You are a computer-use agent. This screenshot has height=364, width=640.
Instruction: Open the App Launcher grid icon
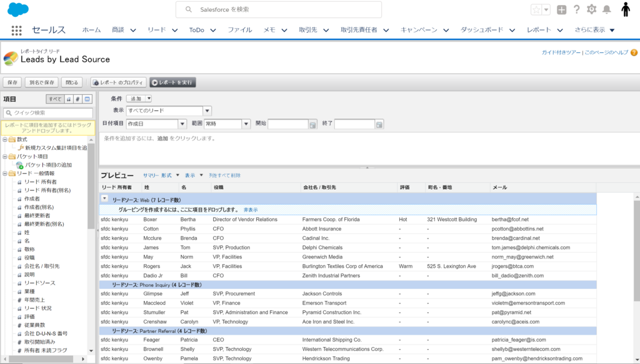(x=16, y=30)
